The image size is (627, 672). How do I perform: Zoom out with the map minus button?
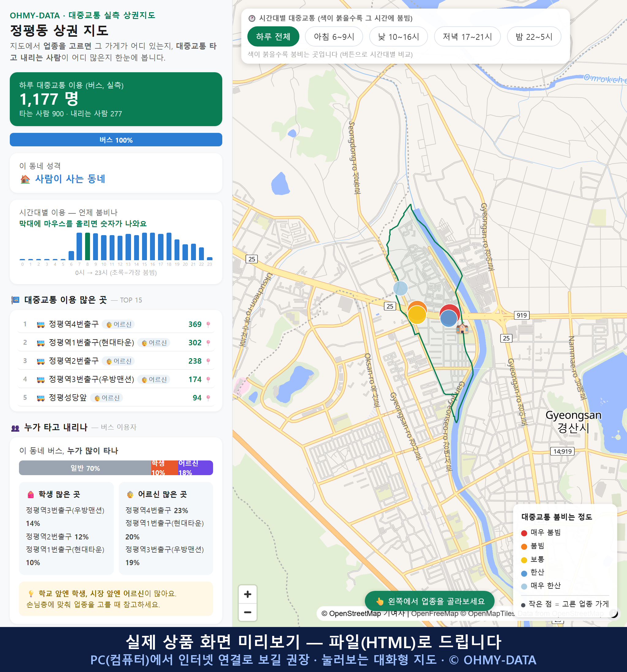click(247, 612)
